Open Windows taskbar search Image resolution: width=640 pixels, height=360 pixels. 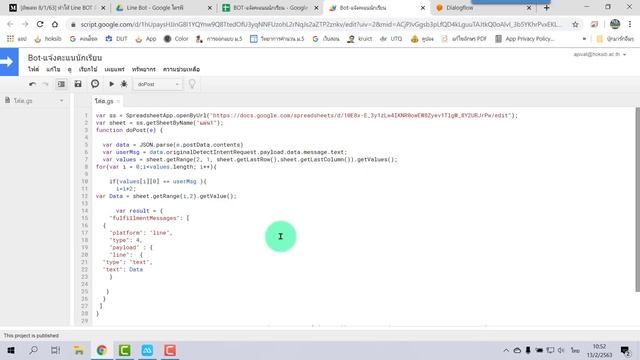coord(33,350)
